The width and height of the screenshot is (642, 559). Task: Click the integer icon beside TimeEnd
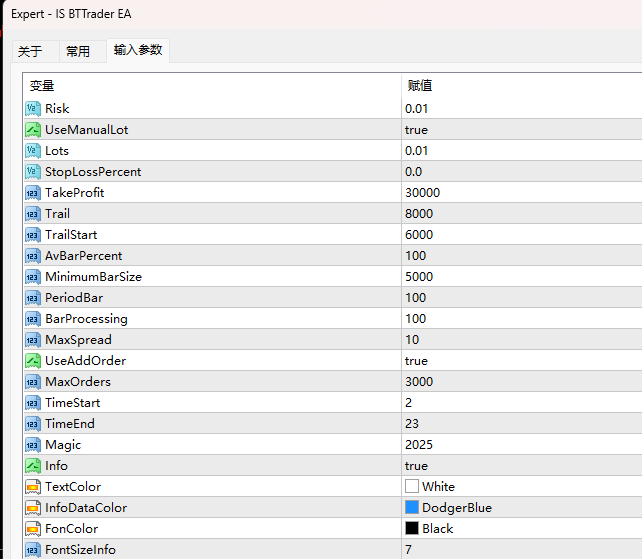(33, 424)
